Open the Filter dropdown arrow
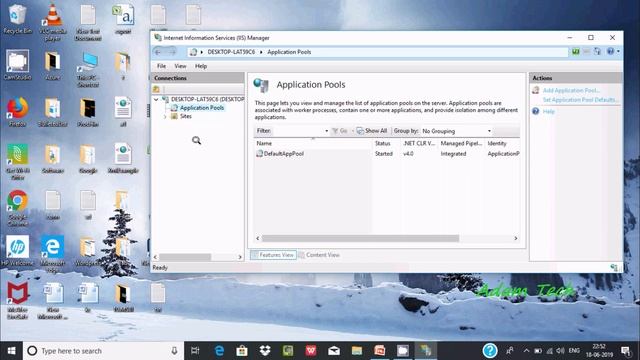This screenshot has width=640, height=360. click(327, 131)
